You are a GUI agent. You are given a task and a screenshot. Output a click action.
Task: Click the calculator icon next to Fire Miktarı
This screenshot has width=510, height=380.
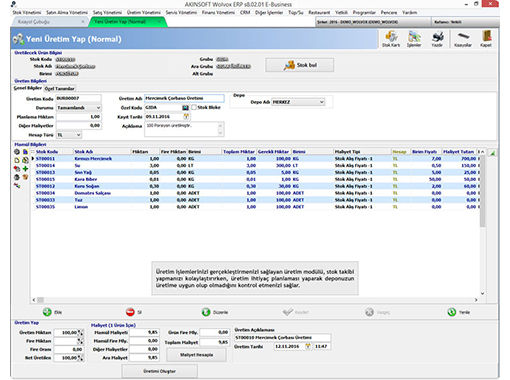click(x=80, y=341)
